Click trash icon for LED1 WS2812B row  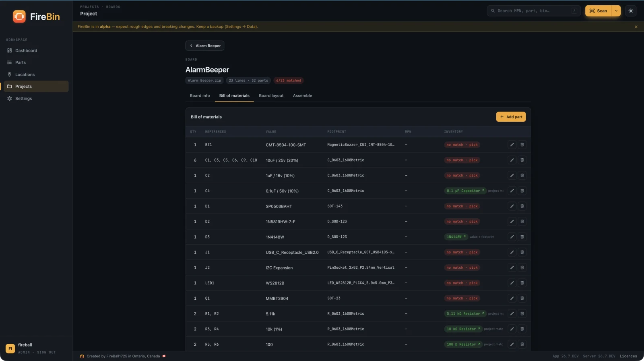coord(522,283)
